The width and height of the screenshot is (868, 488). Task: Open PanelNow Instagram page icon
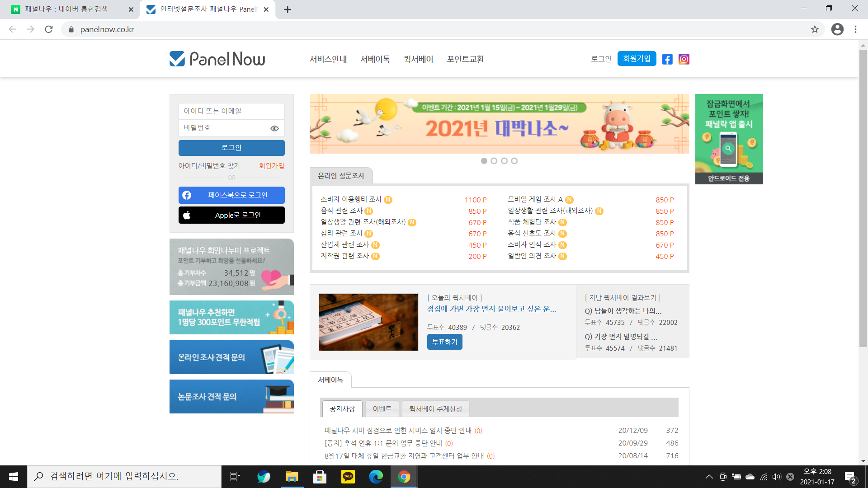[684, 59]
